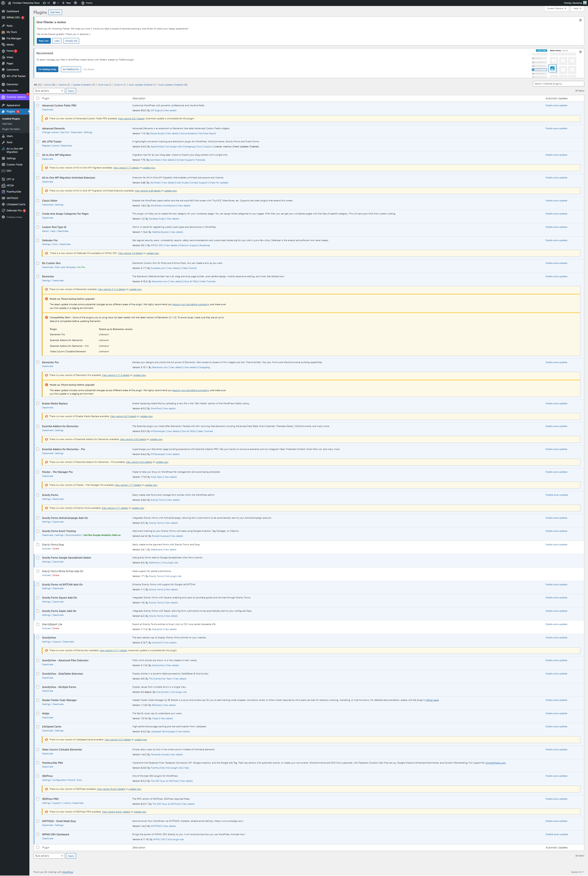The width and height of the screenshot is (588, 876).
Task: Expand the Help tab
Action: pyautogui.click(x=577, y=8)
